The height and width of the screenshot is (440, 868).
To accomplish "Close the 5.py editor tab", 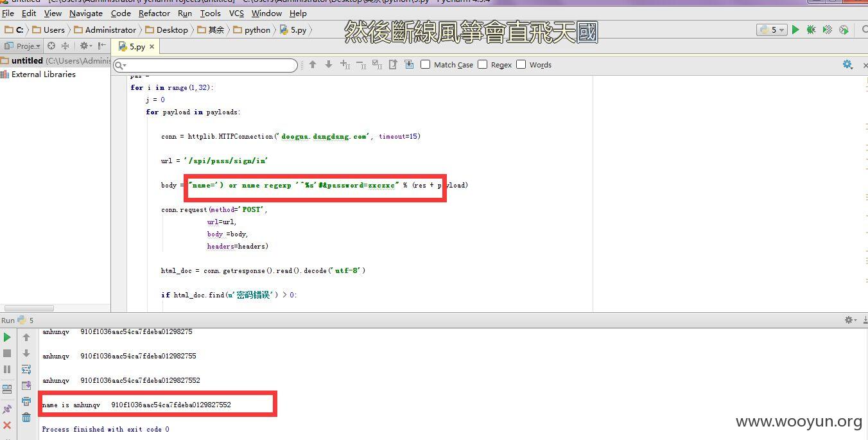I will 152,46.
